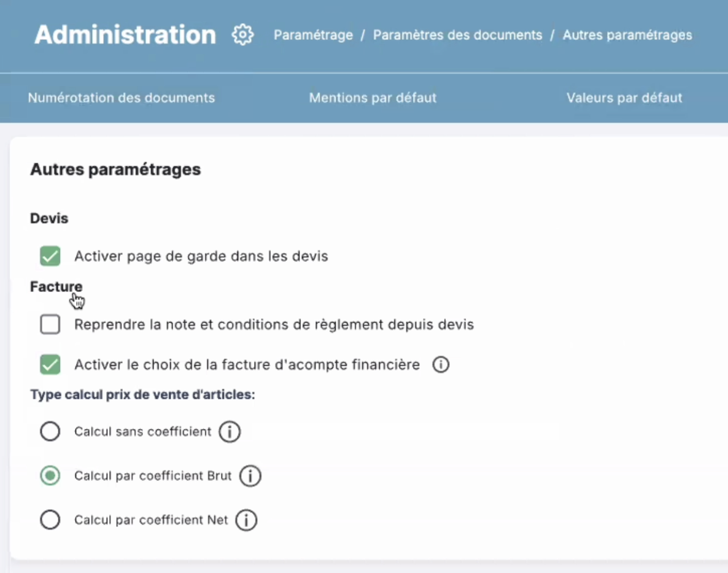
Task: Click the 'Reprendre la note et conditions' label text
Action: (x=274, y=325)
